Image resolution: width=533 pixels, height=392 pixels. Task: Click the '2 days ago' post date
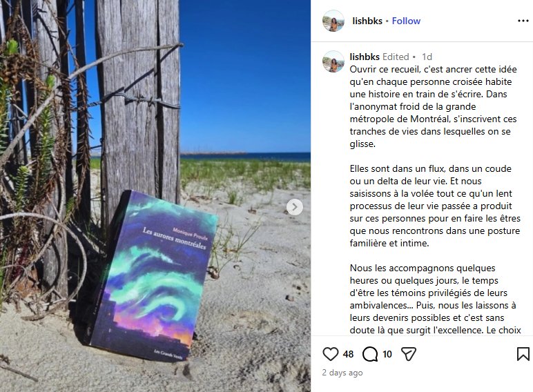[x=342, y=373]
